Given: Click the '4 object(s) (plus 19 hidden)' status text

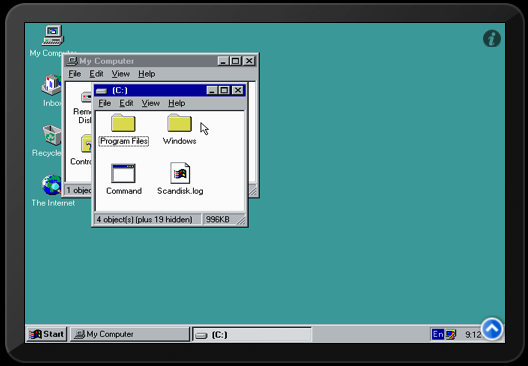Looking at the screenshot, I should (144, 220).
